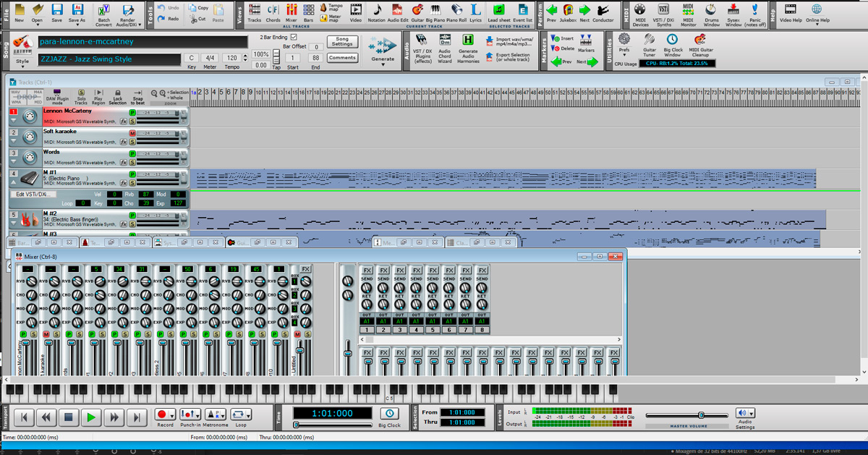The height and width of the screenshot is (455, 868).
Task: Click the Master Volume slider
Action: [701, 415]
